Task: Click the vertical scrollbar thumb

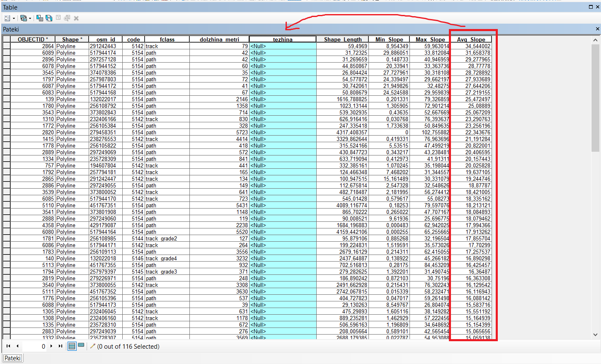Action: pyautogui.click(x=596, y=98)
